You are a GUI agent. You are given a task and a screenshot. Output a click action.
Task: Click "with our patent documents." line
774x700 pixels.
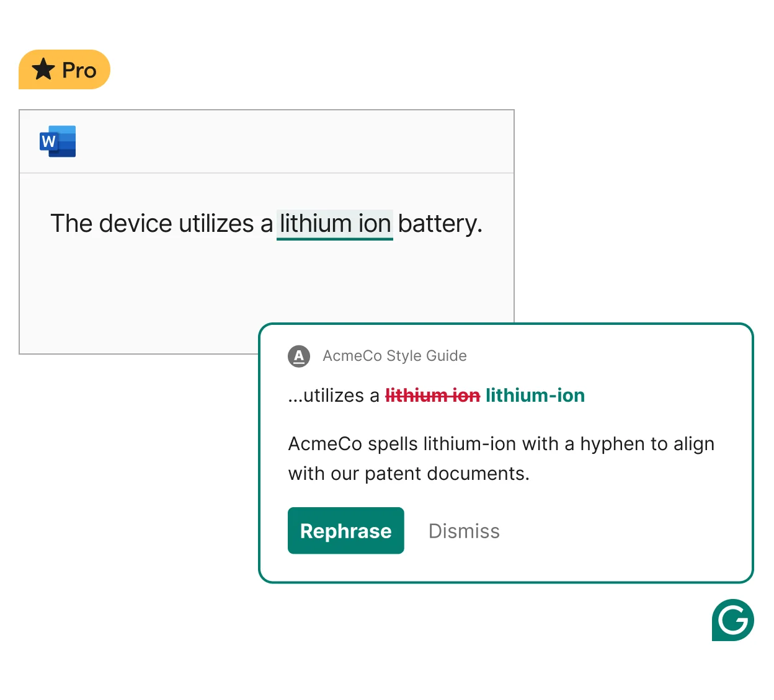pyautogui.click(x=409, y=474)
